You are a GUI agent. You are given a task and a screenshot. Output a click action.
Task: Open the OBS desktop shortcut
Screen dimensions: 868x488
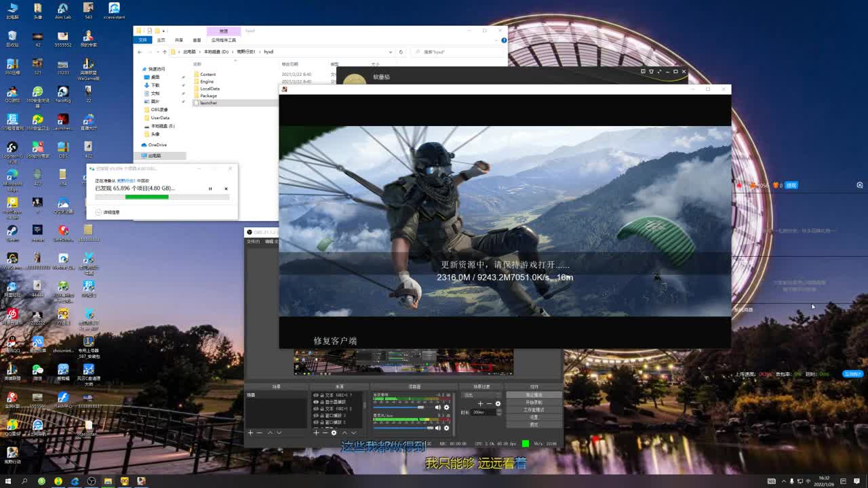click(62, 149)
